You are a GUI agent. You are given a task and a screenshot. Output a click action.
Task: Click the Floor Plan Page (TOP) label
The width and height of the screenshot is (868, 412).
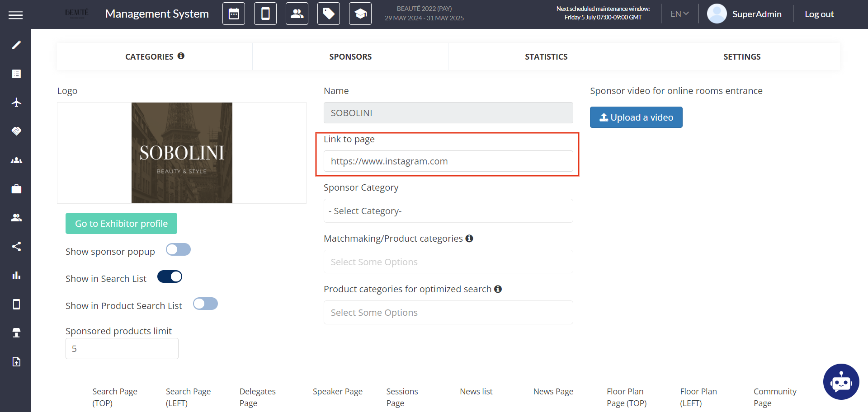coord(627,397)
